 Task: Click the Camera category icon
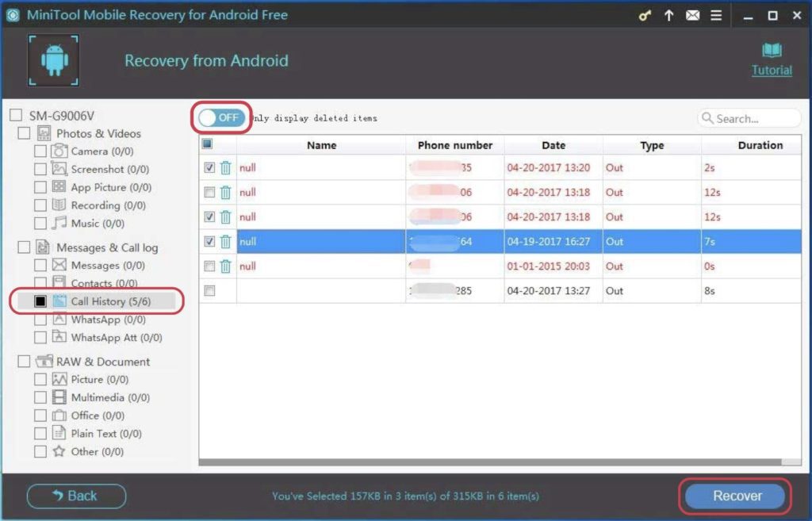point(59,151)
